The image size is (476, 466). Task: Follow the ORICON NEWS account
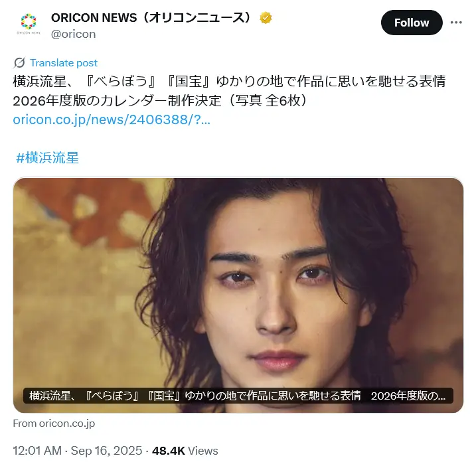pos(412,23)
